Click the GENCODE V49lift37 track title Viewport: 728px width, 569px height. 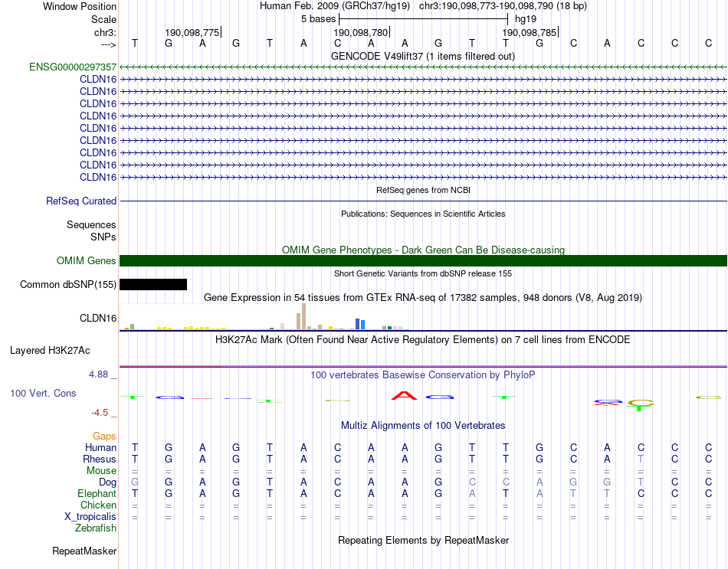[x=423, y=56]
